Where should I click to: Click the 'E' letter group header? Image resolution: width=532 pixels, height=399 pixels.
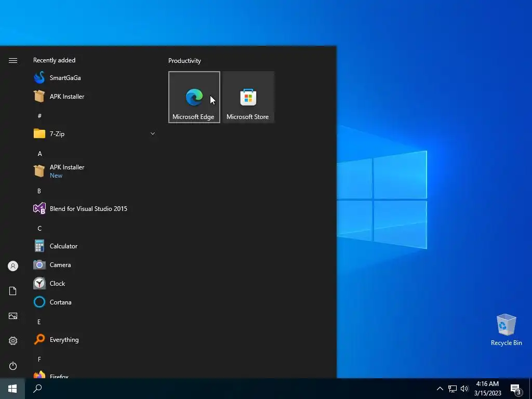[39, 322]
